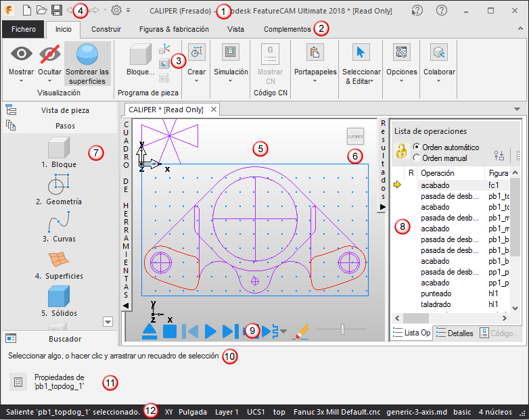Expand the Simulación dropdown arrow
529x420 pixels.
click(231, 81)
